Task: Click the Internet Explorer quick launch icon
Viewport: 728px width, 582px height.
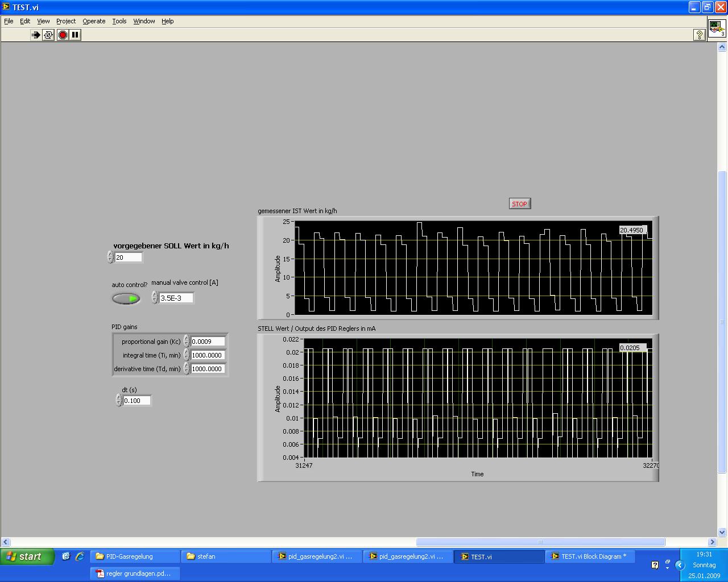Action: coord(80,556)
